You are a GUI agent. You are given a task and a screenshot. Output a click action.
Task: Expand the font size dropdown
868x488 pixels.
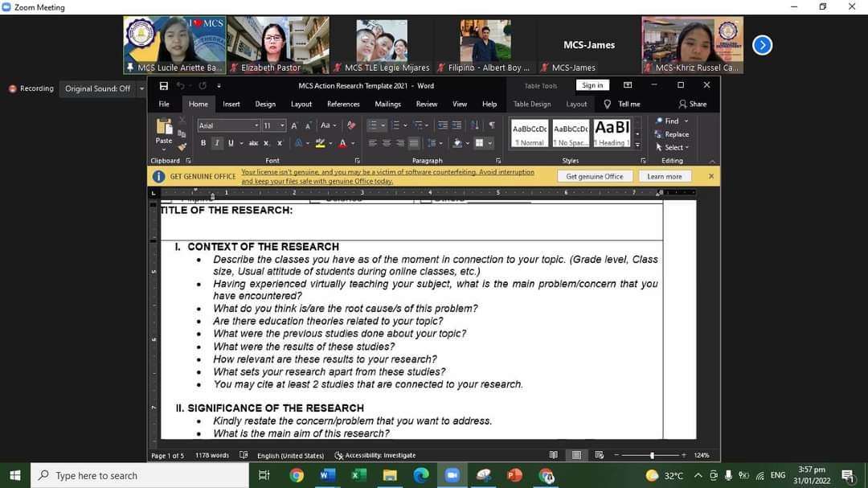(283, 125)
